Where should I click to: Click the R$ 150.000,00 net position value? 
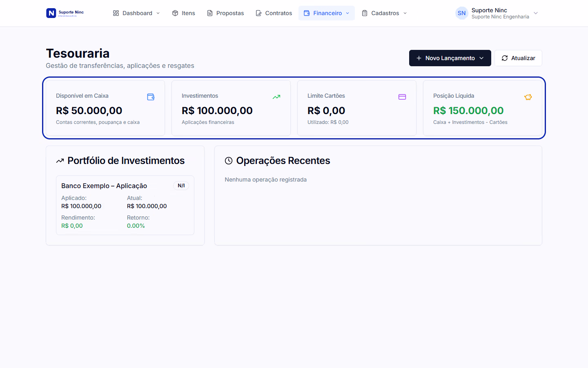[x=468, y=110]
